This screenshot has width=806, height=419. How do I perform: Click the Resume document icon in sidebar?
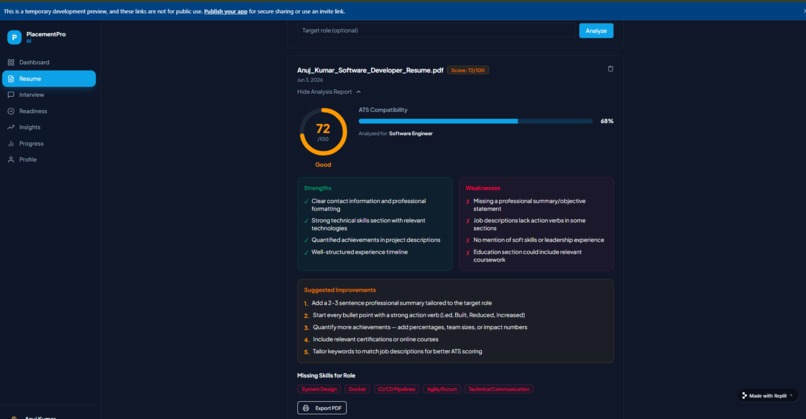pyautogui.click(x=11, y=79)
